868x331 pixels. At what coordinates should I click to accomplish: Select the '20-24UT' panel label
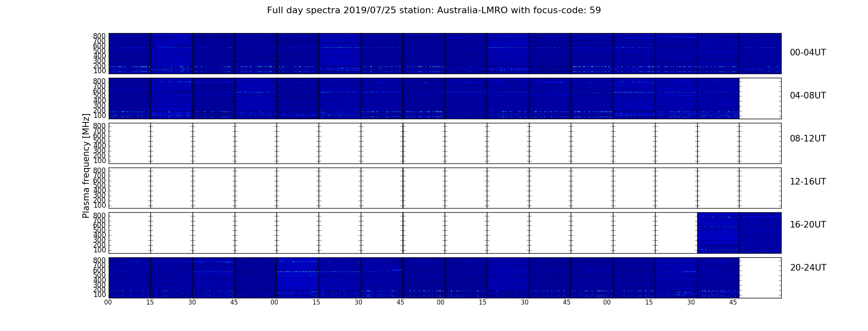pyautogui.click(x=808, y=268)
